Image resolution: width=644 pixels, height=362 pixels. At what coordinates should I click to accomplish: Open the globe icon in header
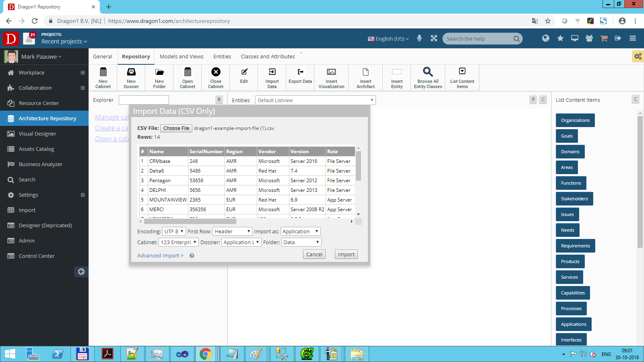(546, 38)
